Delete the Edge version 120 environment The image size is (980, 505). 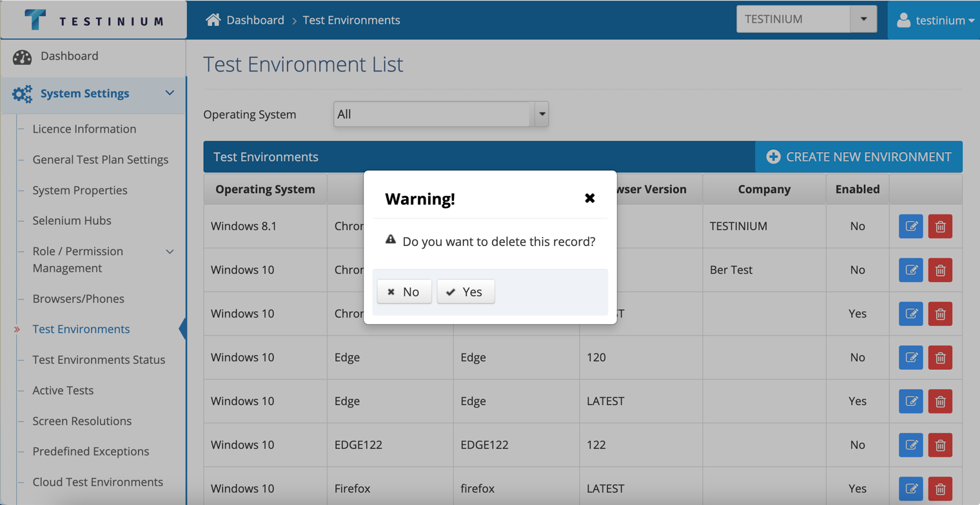940,357
